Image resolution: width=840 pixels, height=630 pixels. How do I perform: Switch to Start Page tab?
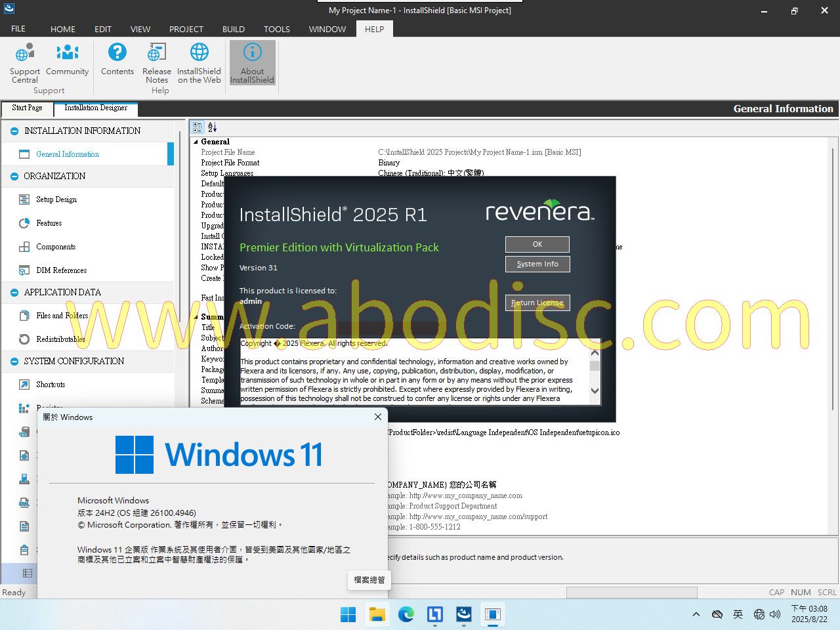coord(27,108)
